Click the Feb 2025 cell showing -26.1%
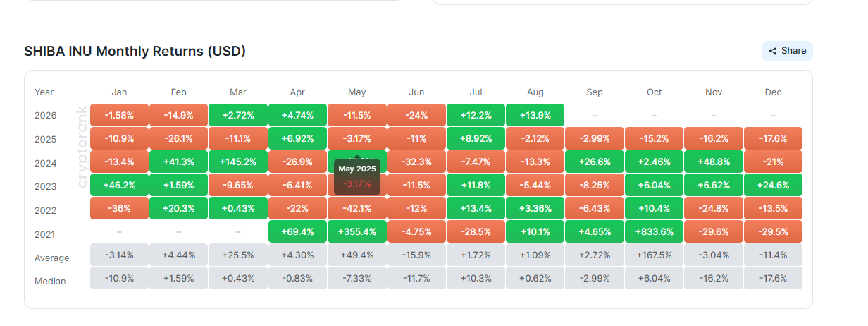The width and height of the screenshot is (868, 326). click(179, 139)
